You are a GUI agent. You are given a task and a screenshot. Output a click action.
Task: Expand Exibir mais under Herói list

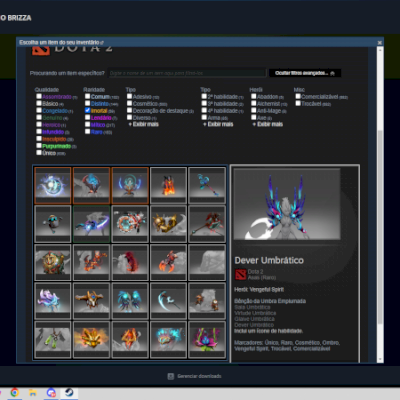(268, 124)
